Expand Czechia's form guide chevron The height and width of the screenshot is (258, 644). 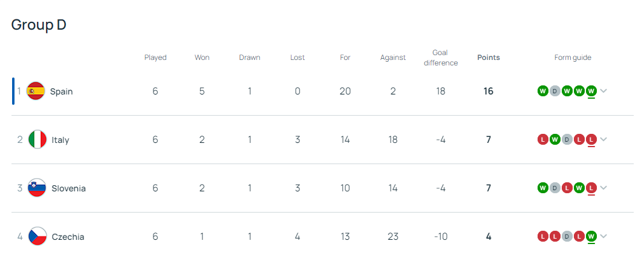pyautogui.click(x=603, y=236)
